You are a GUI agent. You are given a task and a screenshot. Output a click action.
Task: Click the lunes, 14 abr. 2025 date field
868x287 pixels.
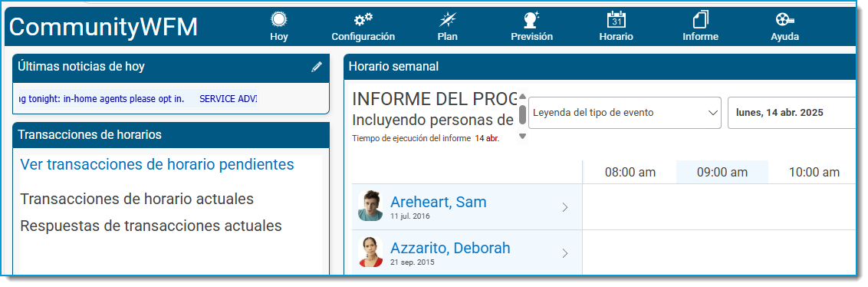point(791,113)
